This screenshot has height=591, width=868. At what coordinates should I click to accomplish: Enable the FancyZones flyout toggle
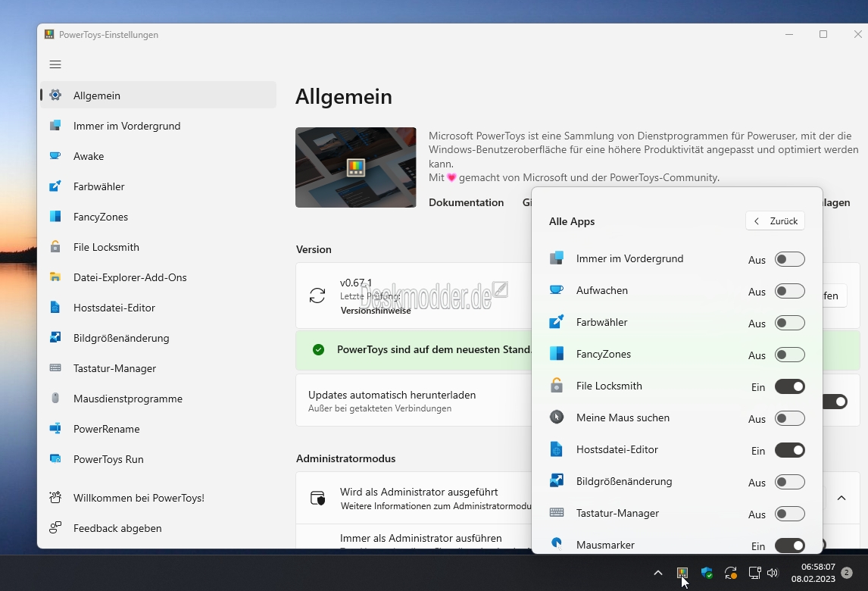click(789, 355)
